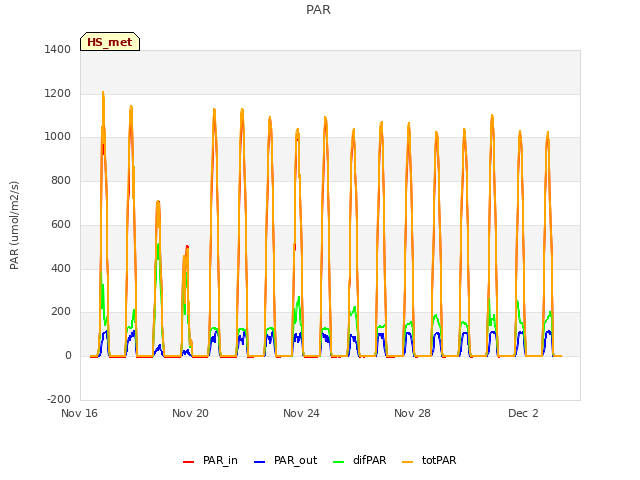Image resolution: width=640 pixels, height=480 pixels.
Task: Click the PAR_in red legend swatch
Action: tap(188, 462)
